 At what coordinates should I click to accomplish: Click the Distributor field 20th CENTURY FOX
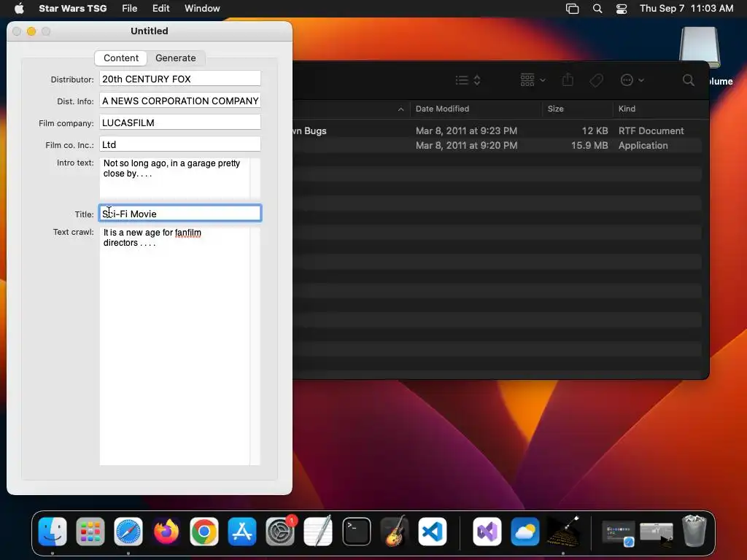[180, 79]
